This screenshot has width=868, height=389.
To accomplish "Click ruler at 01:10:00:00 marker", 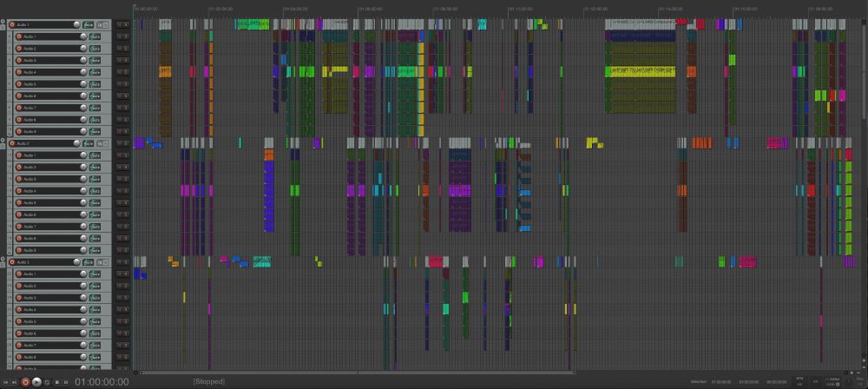I will coord(520,9).
